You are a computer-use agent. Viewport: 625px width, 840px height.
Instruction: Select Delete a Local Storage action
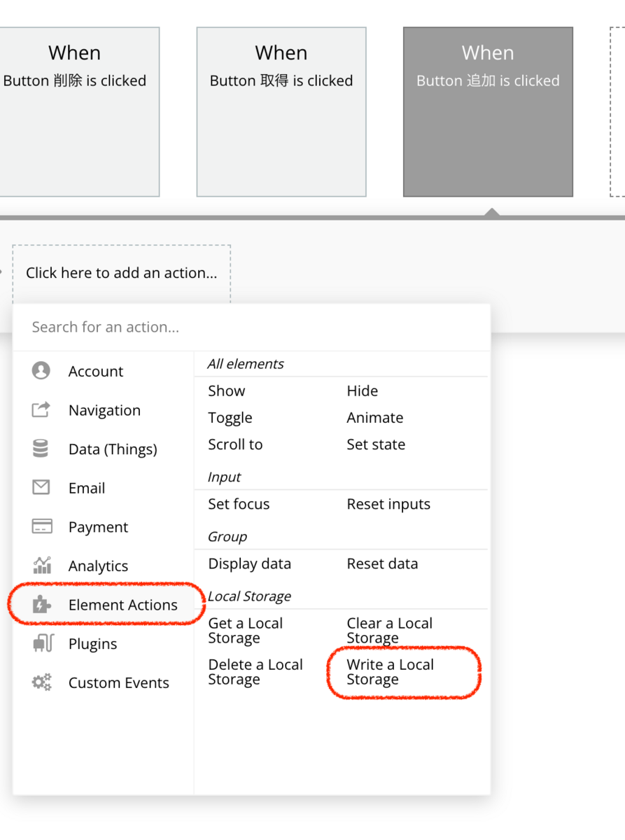[x=255, y=672]
